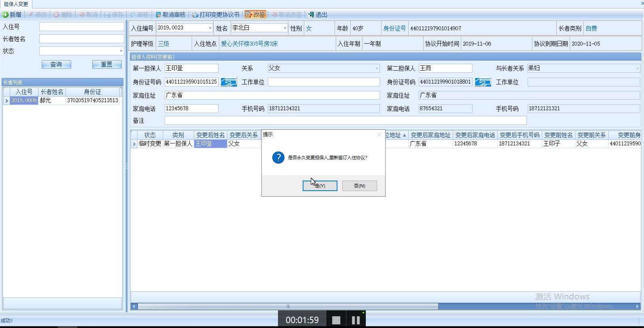The width and height of the screenshot is (644, 328).
Task: Sort by 变更前关系 column header
Action: (591, 135)
